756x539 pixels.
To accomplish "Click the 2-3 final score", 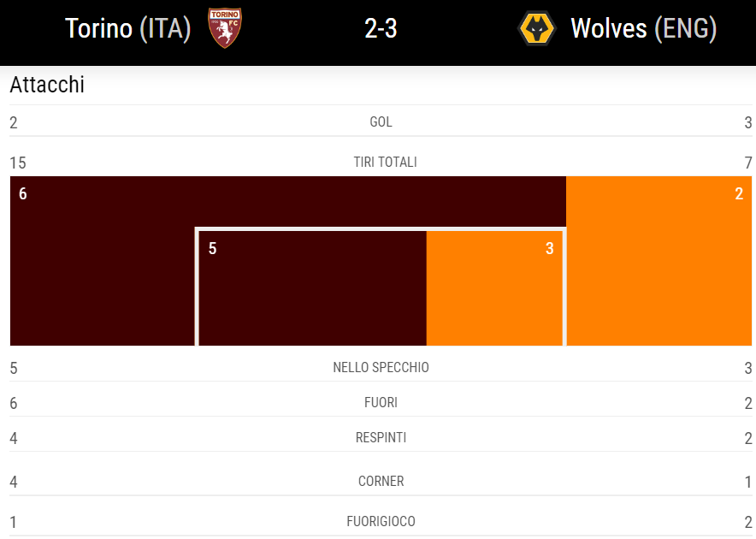I will click(x=381, y=29).
